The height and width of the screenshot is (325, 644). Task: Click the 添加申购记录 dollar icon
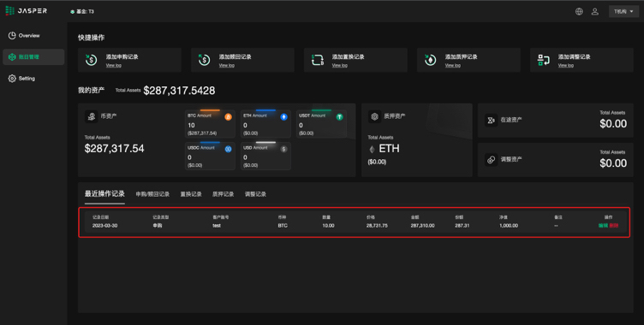(x=91, y=60)
